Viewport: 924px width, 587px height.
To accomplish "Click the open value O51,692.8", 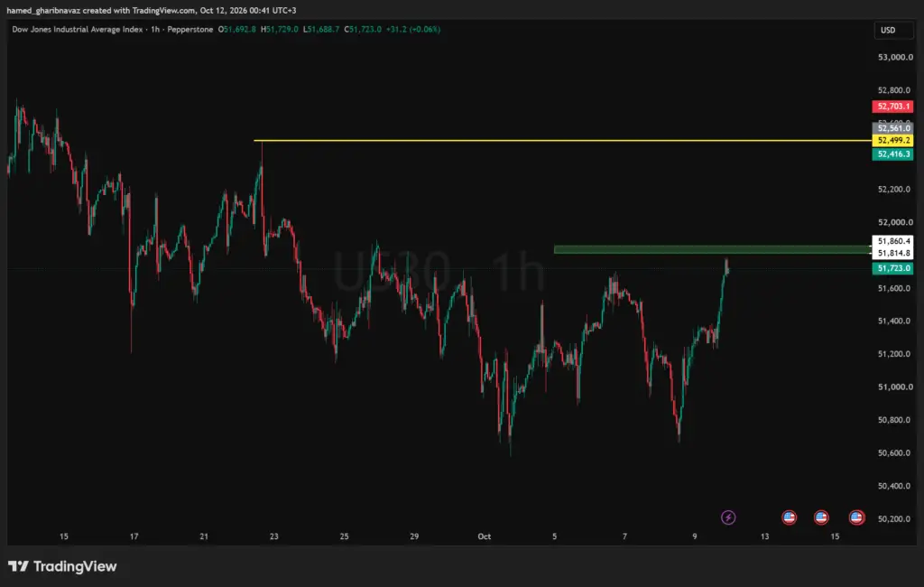I will click(x=237, y=29).
